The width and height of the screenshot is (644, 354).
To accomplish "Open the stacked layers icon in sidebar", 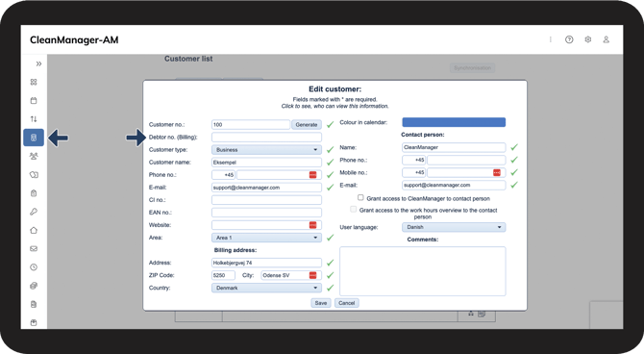I will (34, 286).
